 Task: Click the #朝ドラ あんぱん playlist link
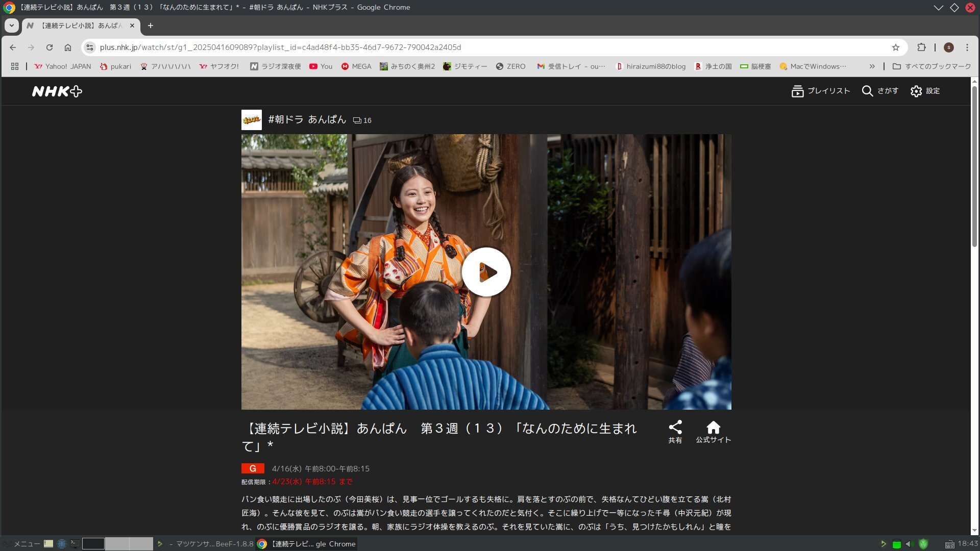click(307, 120)
